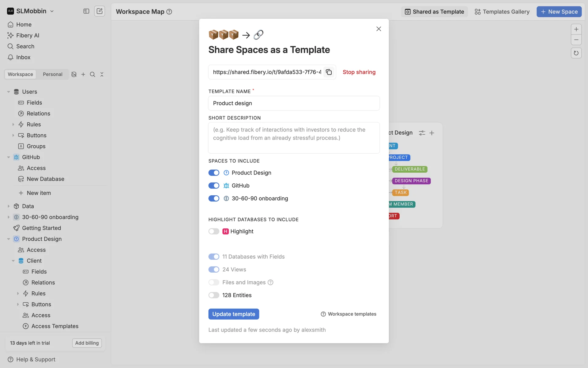Enable the Highlight database toggle

(214, 231)
